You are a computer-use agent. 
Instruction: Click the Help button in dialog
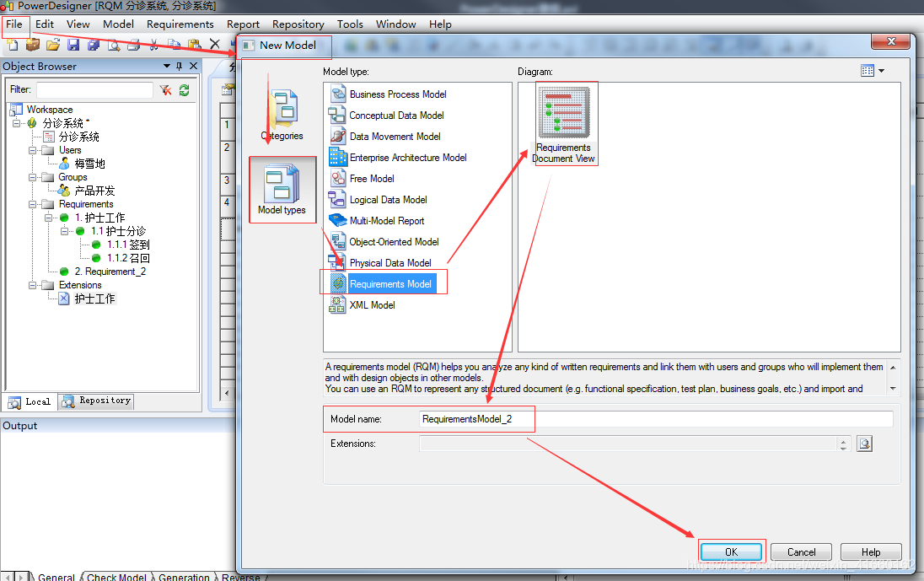871,552
